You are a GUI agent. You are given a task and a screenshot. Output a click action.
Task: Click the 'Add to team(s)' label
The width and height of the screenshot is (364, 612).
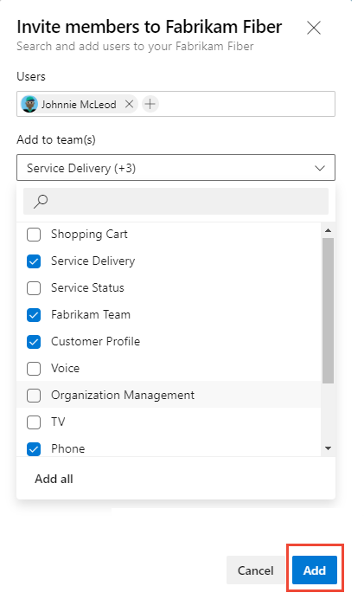(56, 139)
